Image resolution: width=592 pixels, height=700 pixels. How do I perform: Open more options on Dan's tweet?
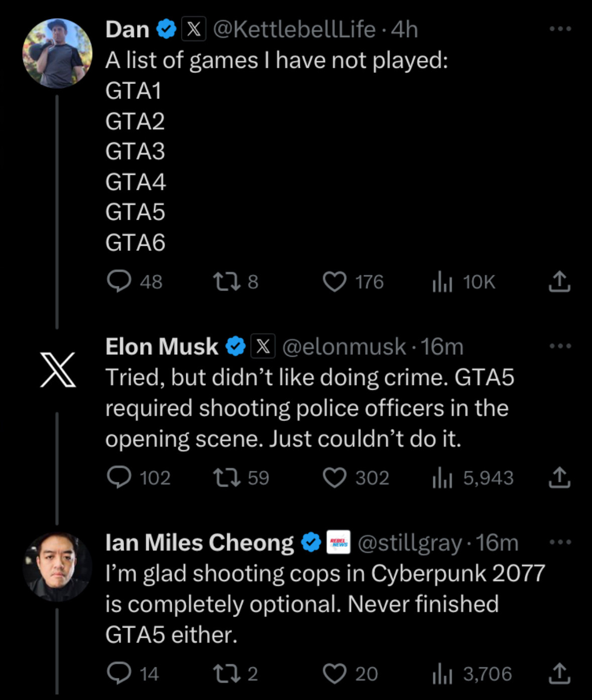[560, 29]
